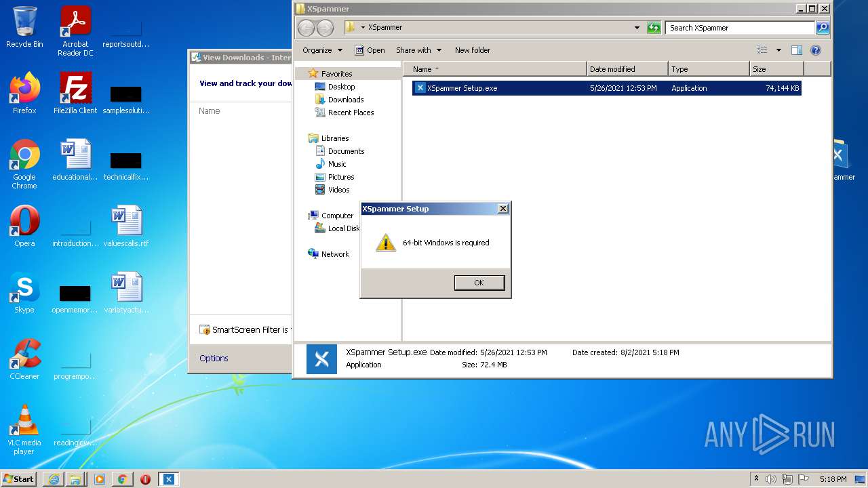Select the technicalfix desktop file

click(x=126, y=165)
